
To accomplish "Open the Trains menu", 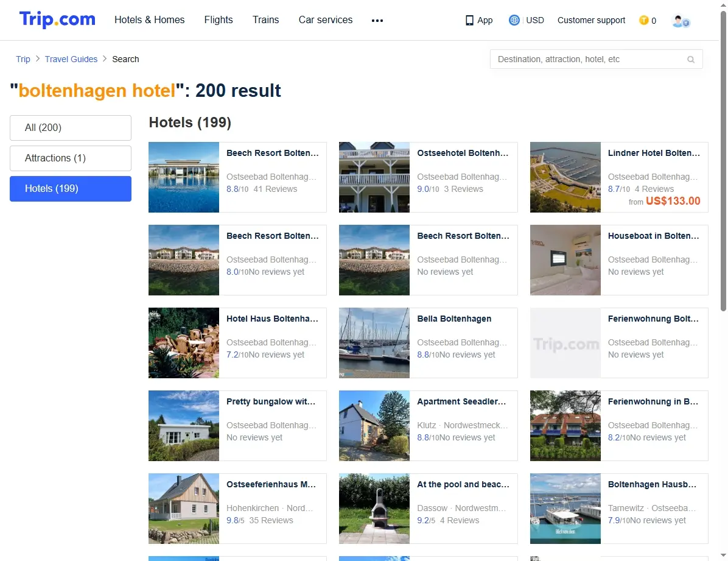I will click(x=265, y=20).
